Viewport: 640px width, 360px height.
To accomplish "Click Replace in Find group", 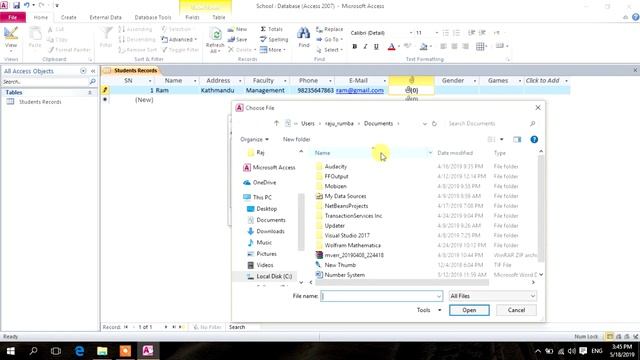I will coord(329,29).
